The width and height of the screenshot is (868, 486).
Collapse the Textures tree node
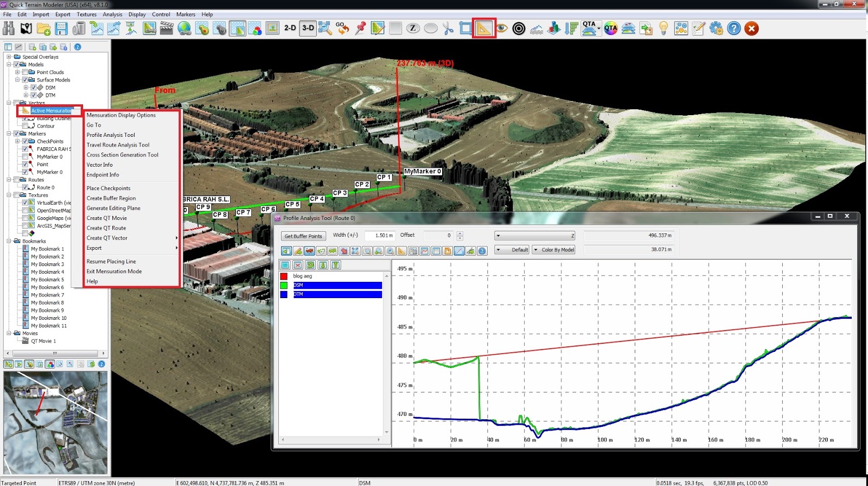[x=9, y=195]
